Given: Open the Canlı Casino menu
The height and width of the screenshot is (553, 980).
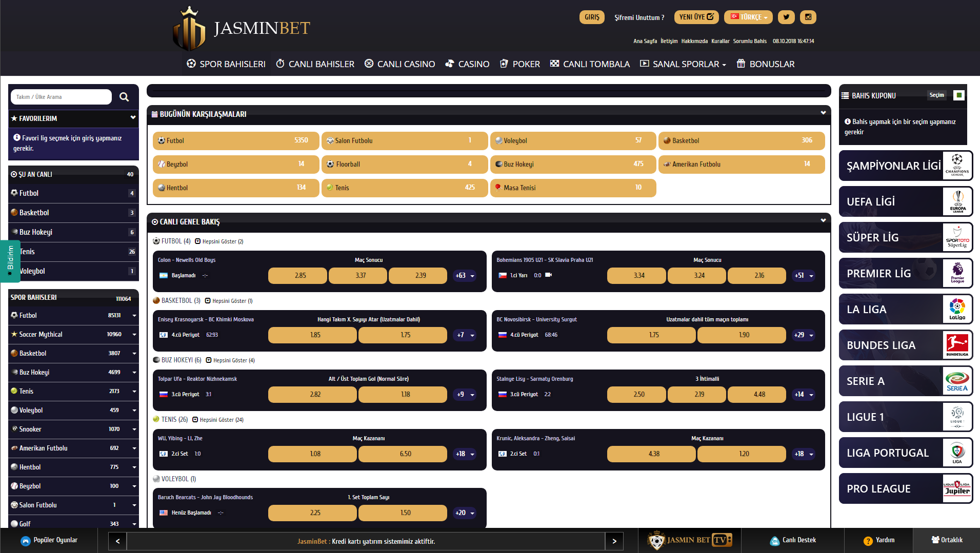Looking at the screenshot, I should point(400,64).
